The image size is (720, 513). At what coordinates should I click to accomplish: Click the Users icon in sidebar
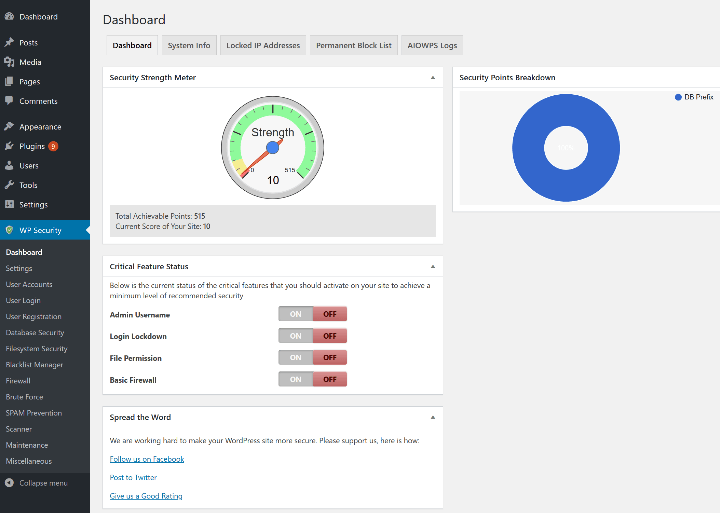pyautogui.click(x=9, y=166)
